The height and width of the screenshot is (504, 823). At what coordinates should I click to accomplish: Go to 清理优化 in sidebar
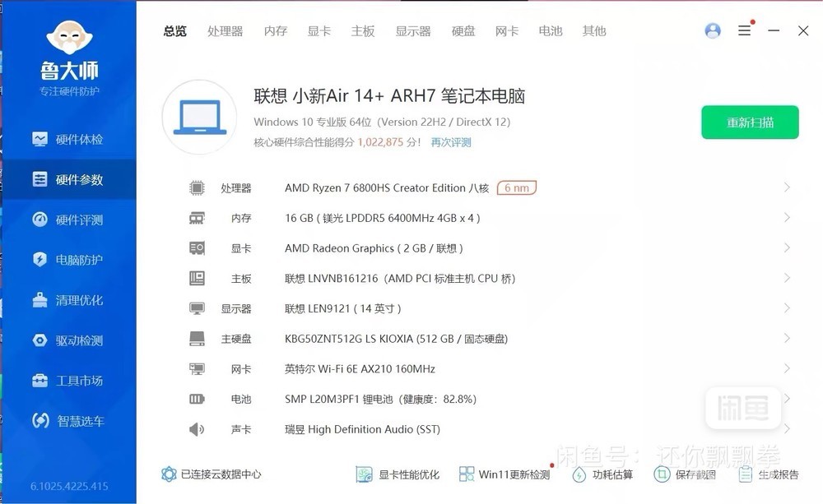[x=67, y=300]
